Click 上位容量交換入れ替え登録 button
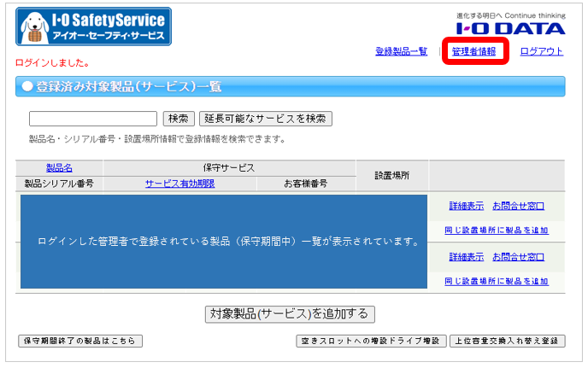The image size is (588, 368). [507, 341]
